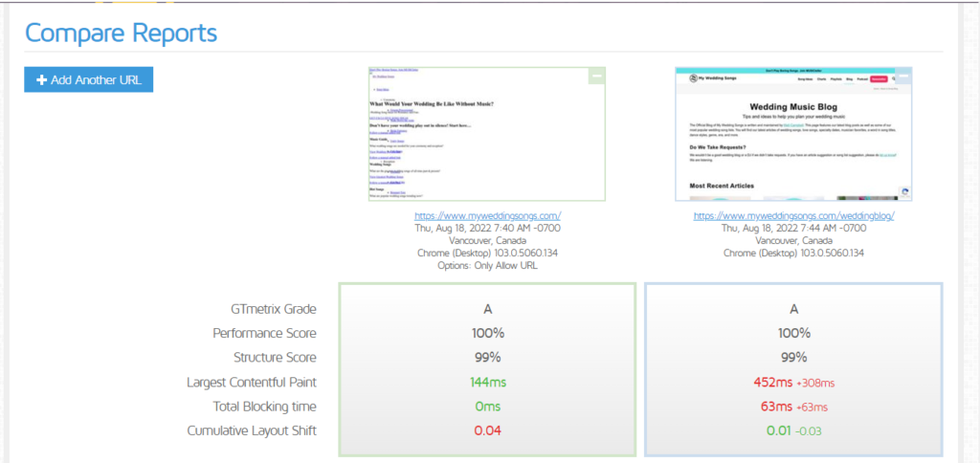Open the Wedding Music Blog thumbnail
Screen dimensions: 980x463
pos(793,134)
